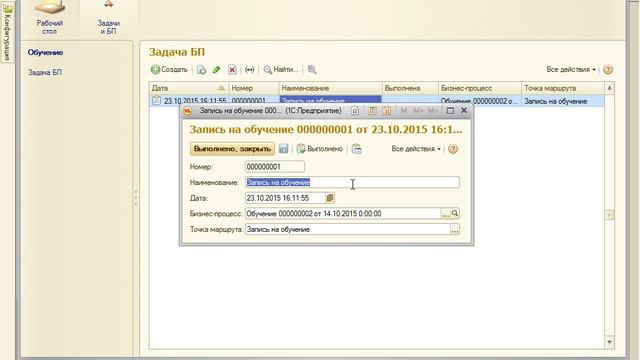Mark selected task for deletion icon
Viewport: 640px width, 360px height.
click(232, 70)
